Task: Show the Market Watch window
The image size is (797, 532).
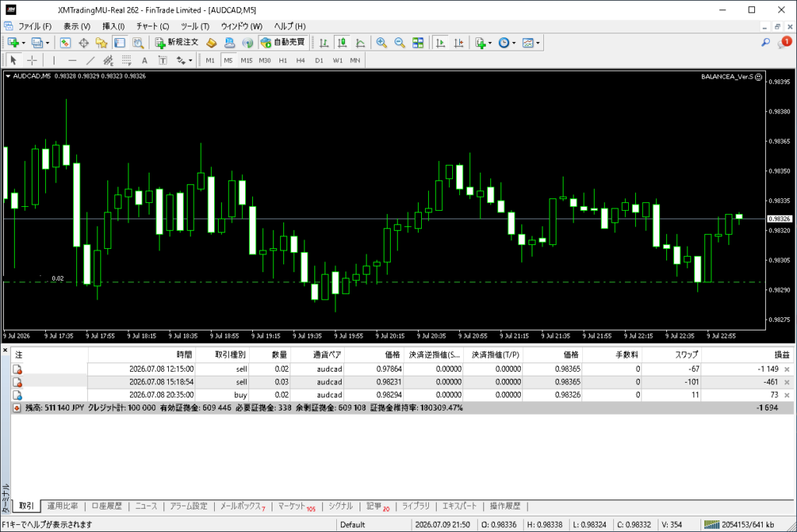Action: click(x=65, y=43)
